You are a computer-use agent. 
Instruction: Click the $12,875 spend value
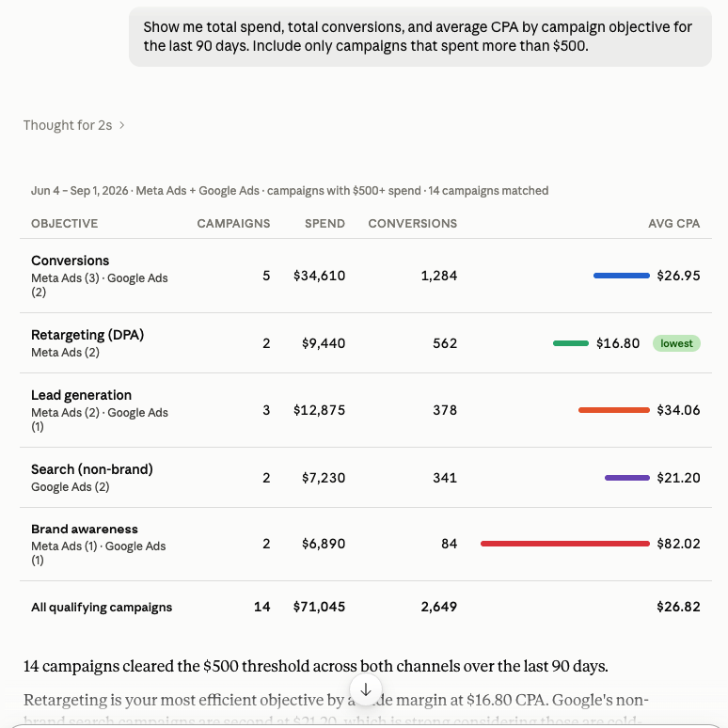tap(320, 410)
